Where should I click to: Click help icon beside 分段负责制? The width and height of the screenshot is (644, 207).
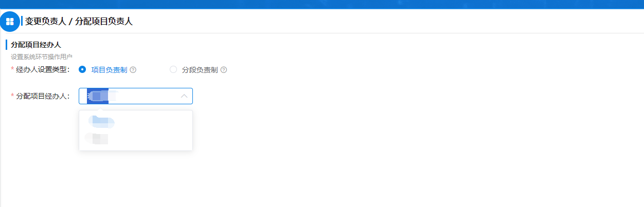point(224,70)
